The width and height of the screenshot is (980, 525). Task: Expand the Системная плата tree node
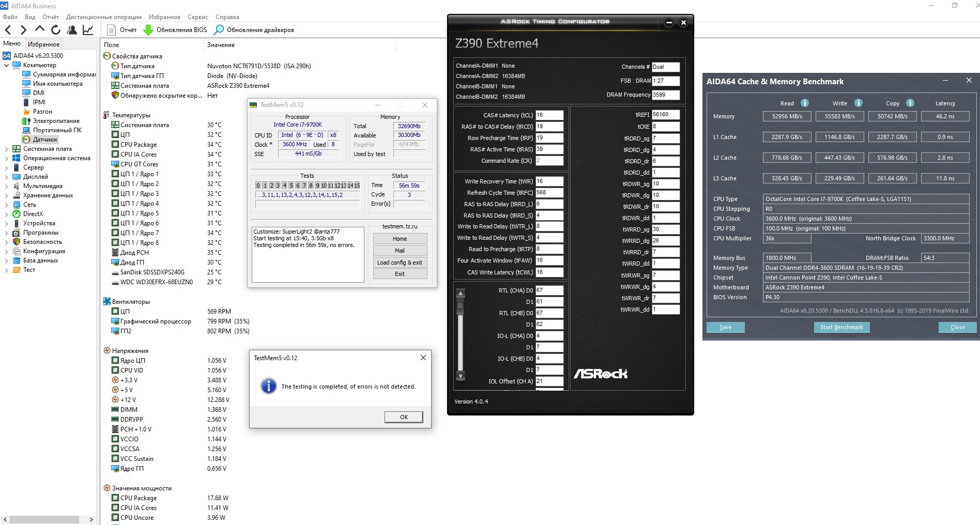[x=6, y=149]
